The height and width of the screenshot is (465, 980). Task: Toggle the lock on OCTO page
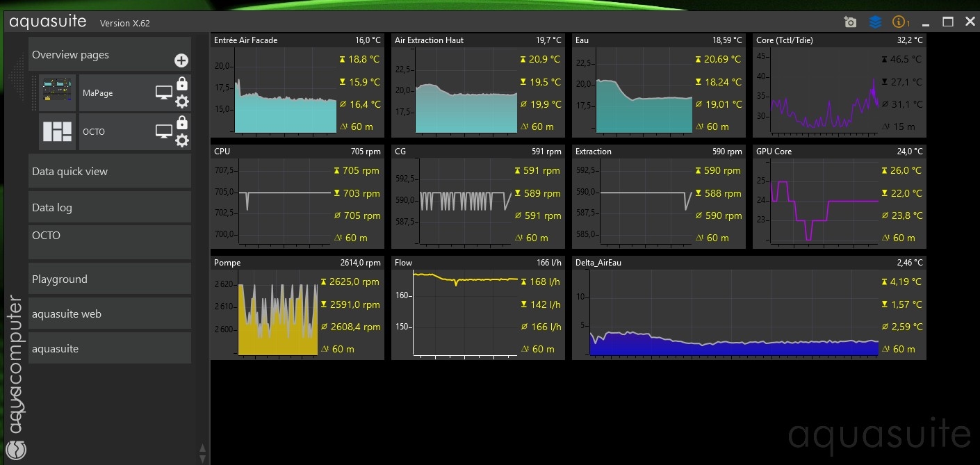(x=182, y=123)
